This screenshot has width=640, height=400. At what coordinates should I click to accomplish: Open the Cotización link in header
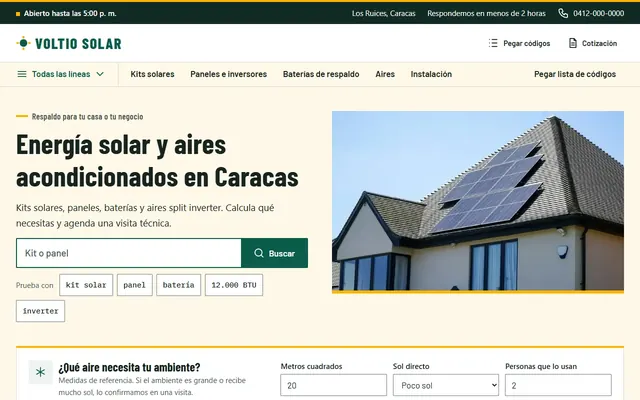click(593, 43)
